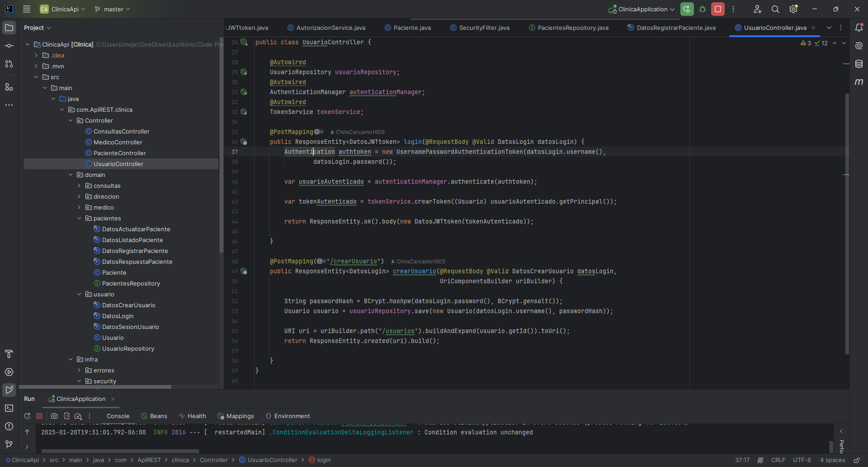Rerun ClinicaApplication with the green button
This screenshot has width=868, height=467.
[687, 9]
